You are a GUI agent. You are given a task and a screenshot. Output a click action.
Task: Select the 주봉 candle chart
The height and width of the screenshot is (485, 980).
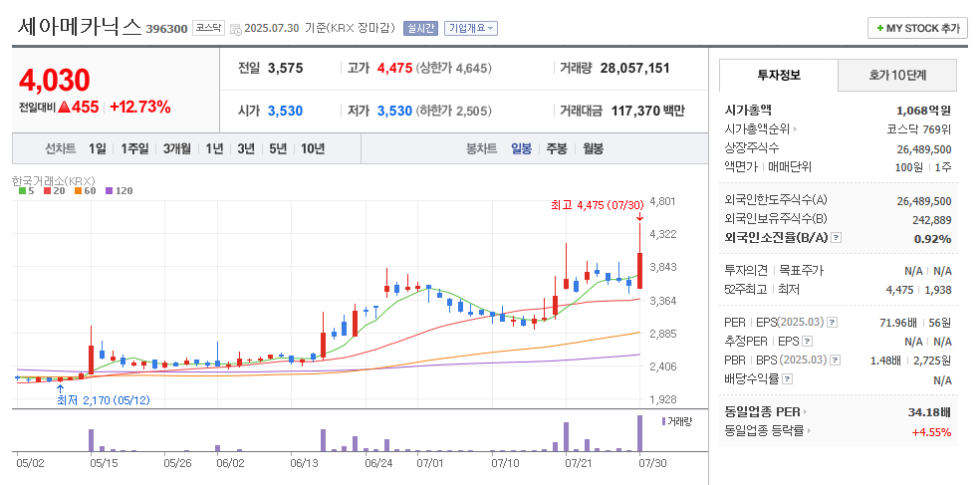(x=557, y=148)
